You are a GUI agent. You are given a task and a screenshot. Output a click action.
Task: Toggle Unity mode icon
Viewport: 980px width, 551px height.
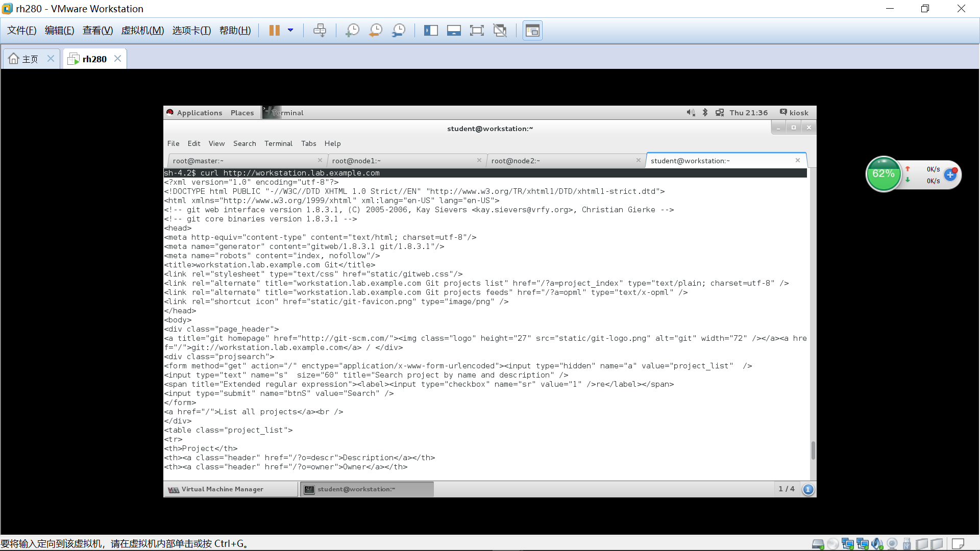[500, 31]
